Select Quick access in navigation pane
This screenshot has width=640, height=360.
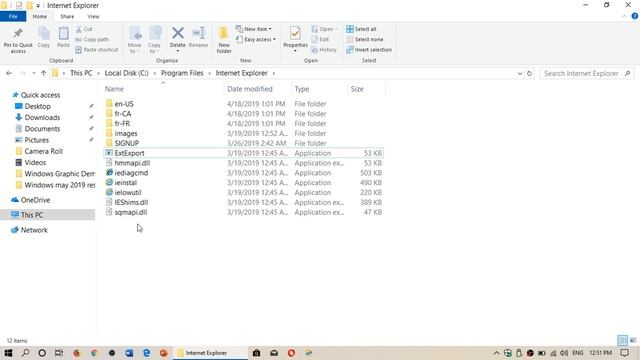(40, 95)
